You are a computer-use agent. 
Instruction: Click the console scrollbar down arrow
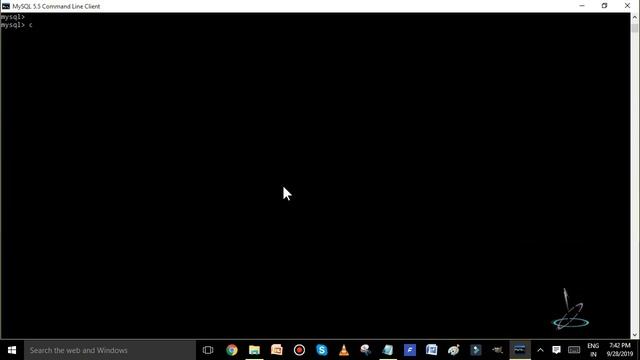coord(635,335)
